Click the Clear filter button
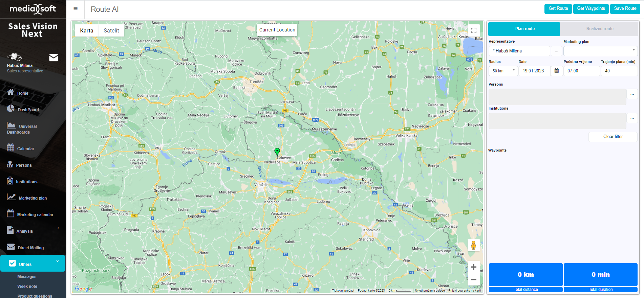Viewport: 644px width, 298px height. point(613,137)
